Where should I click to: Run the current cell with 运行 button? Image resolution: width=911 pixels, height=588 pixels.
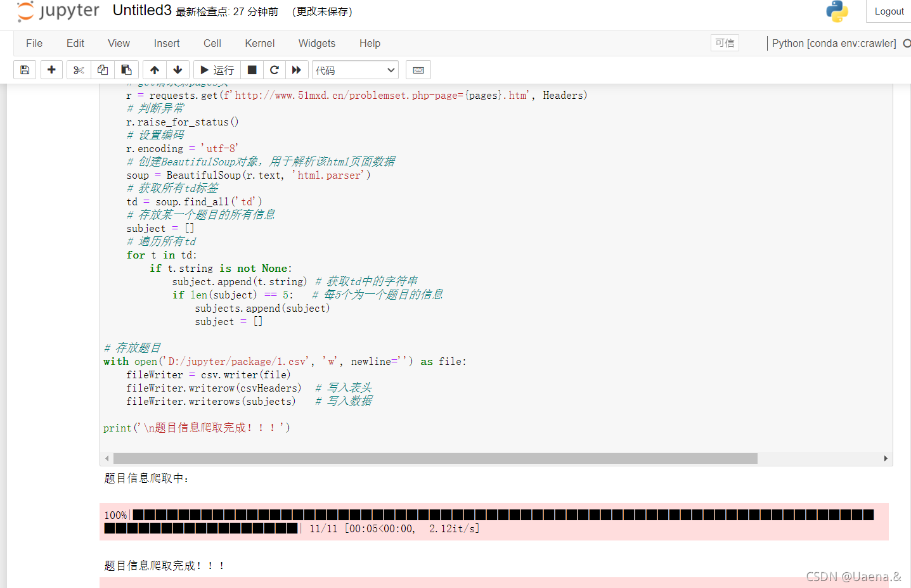pyautogui.click(x=217, y=70)
